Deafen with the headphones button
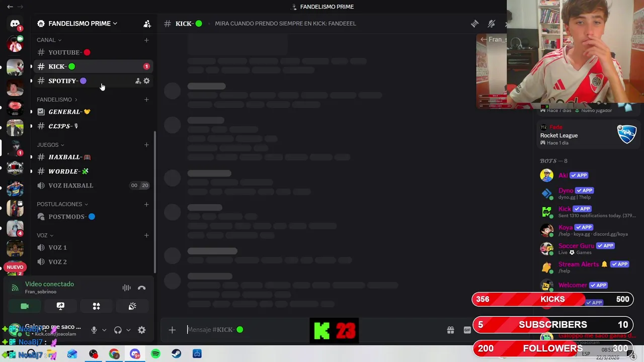The image size is (644, 362). click(118, 330)
